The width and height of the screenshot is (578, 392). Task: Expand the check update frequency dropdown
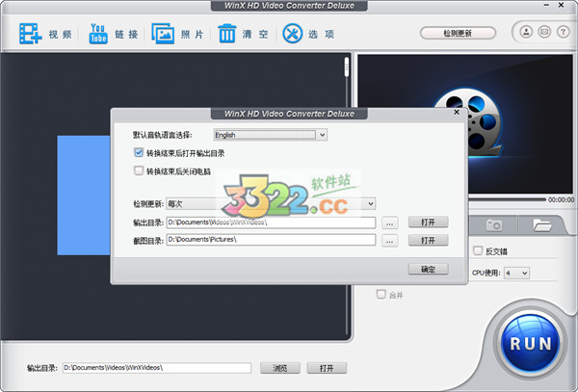pyautogui.click(x=271, y=203)
